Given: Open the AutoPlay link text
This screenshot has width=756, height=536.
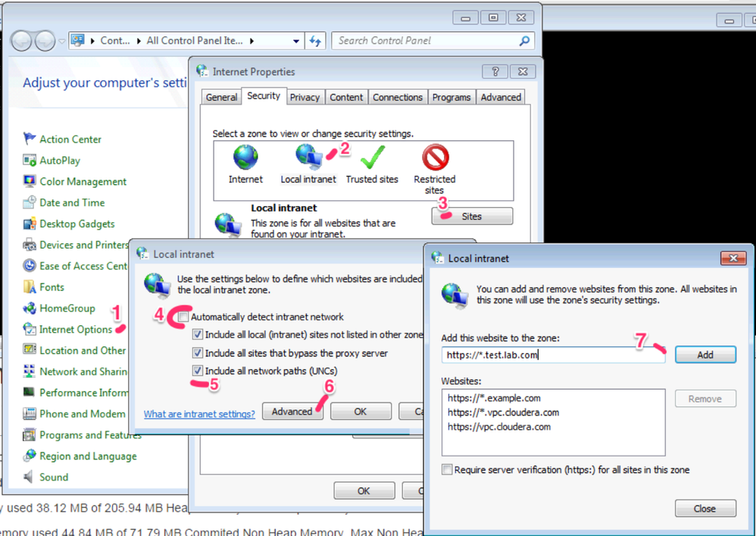Looking at the screenshot, I should (x=60, y=160).
